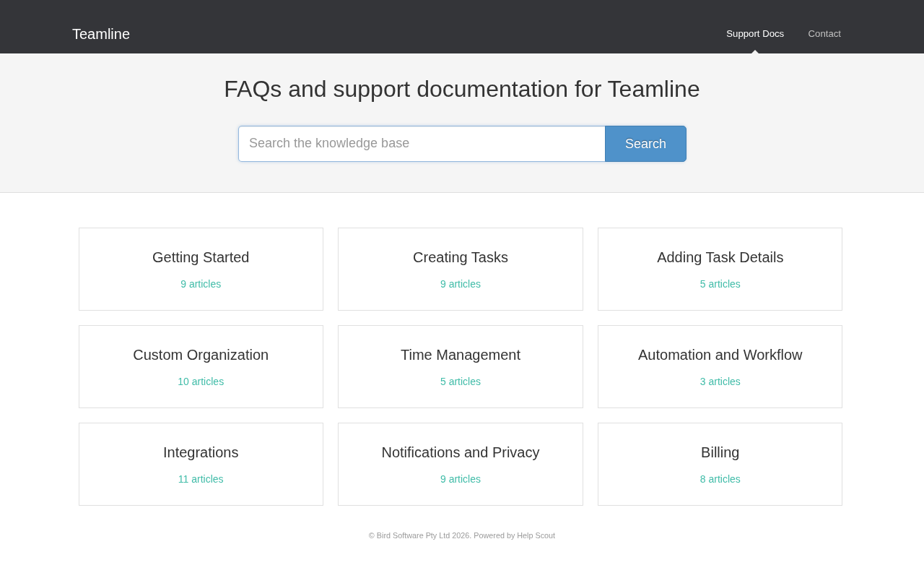Screen dimensions: 924x578
Task: Go to the Support Docs tab
Action: pyautogui.click(x=755, y=34)
